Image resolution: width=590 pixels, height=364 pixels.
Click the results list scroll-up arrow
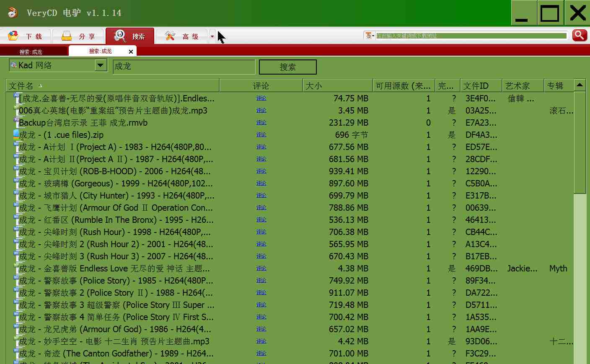point(580,85)
